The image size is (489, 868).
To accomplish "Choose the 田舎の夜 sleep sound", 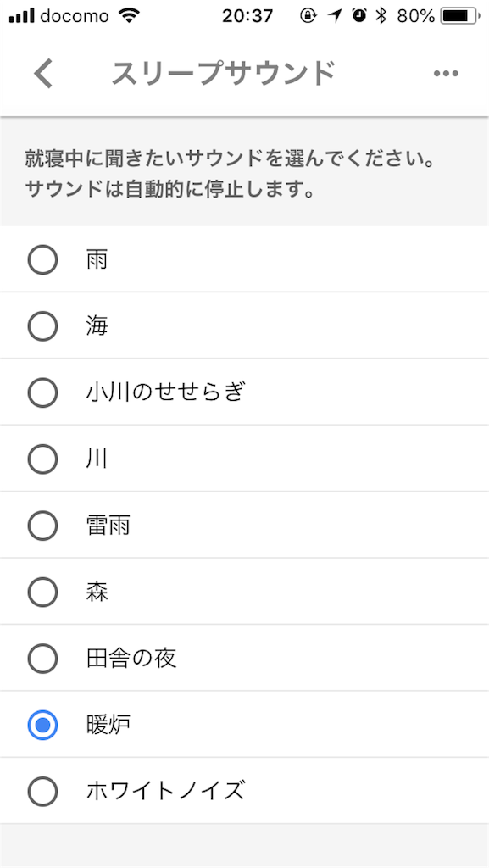I will [x=42, y=658].
